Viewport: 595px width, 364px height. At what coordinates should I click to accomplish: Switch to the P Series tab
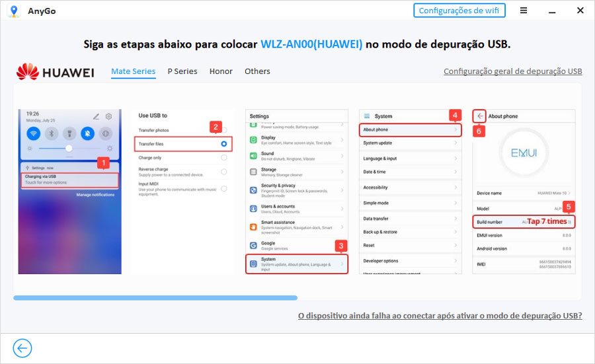click(x=182, y=71)
